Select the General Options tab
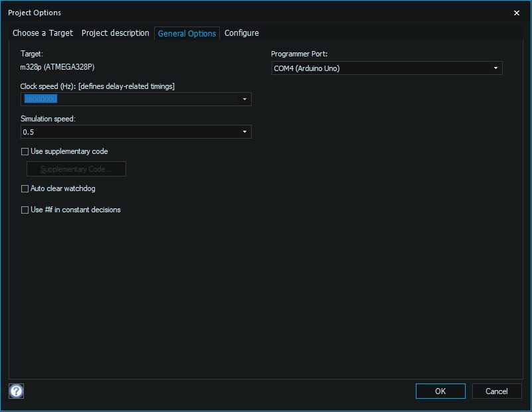 pyautogui.click(x=187, y=33)
